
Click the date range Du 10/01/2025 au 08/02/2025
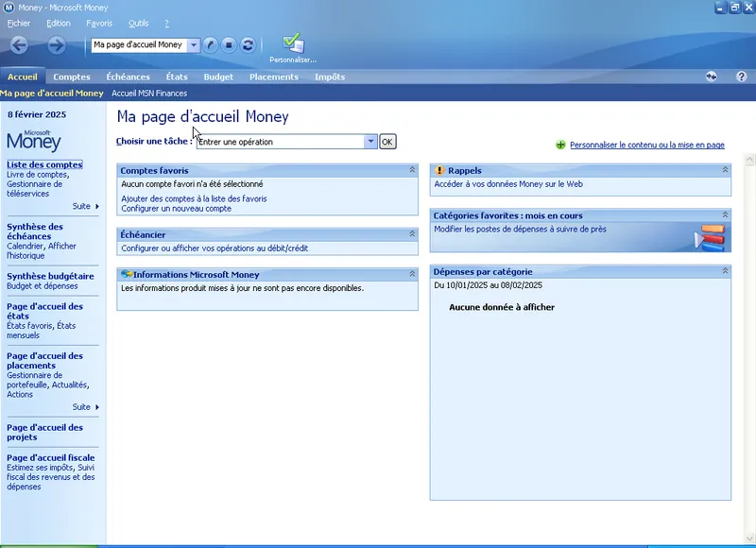[x=488, y=285]
